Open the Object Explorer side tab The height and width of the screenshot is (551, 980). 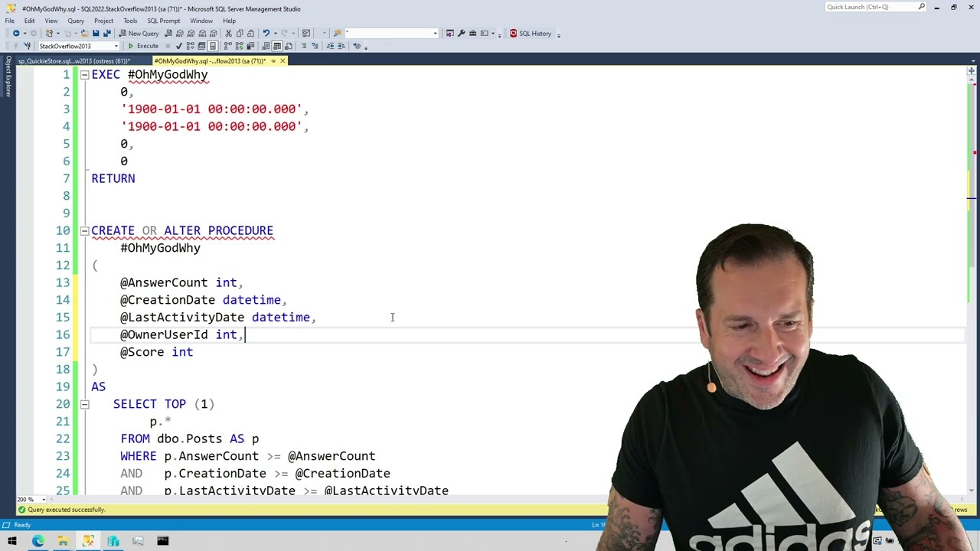8,77
